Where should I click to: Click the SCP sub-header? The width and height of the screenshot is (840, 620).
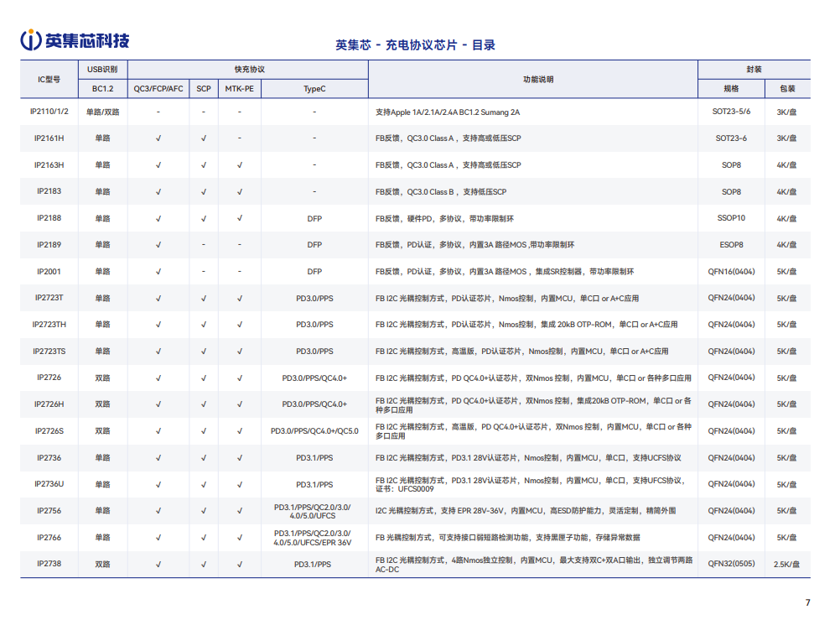coord(204,88)
